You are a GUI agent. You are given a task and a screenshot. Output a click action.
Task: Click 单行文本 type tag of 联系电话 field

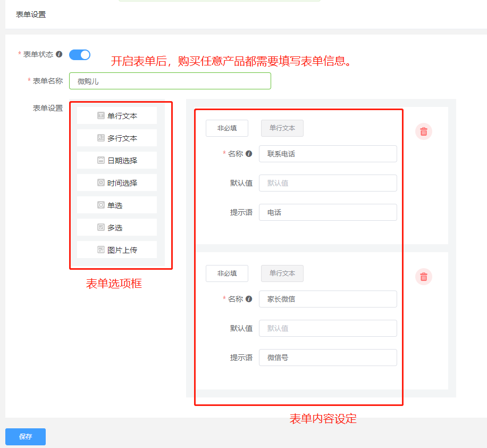pos(282,128)
